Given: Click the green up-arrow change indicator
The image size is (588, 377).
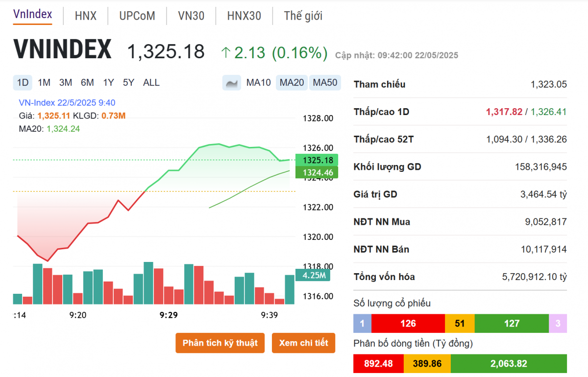Looking at the screenshot, I should [x=225, y=52].
